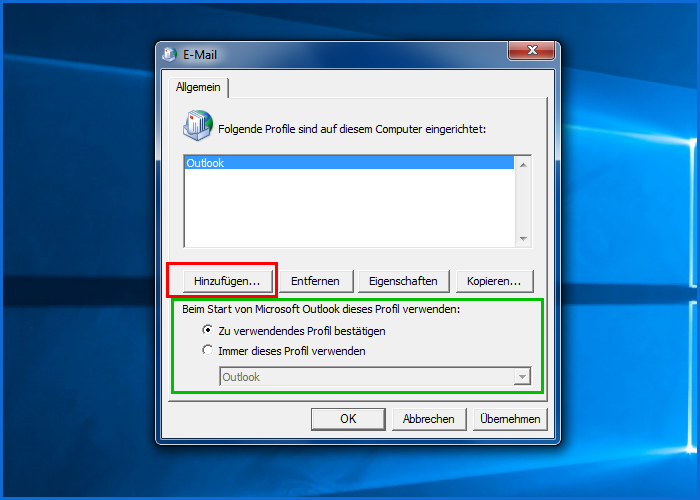Click the profile list scroll-up arrow
This screenshot has height=500, width=700.
pos(523,165)
